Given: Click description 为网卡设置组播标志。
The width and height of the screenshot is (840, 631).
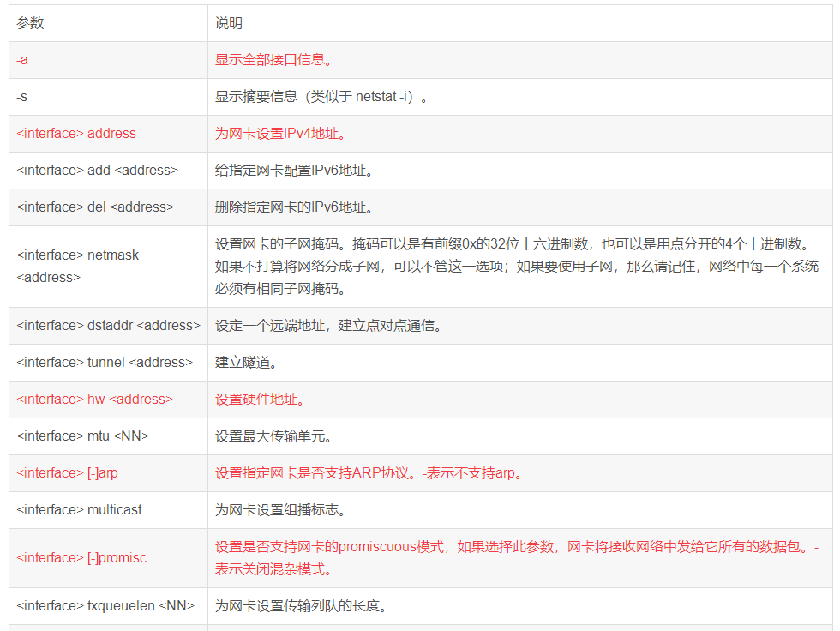Looking at the screenshot, I should [280, 510].
